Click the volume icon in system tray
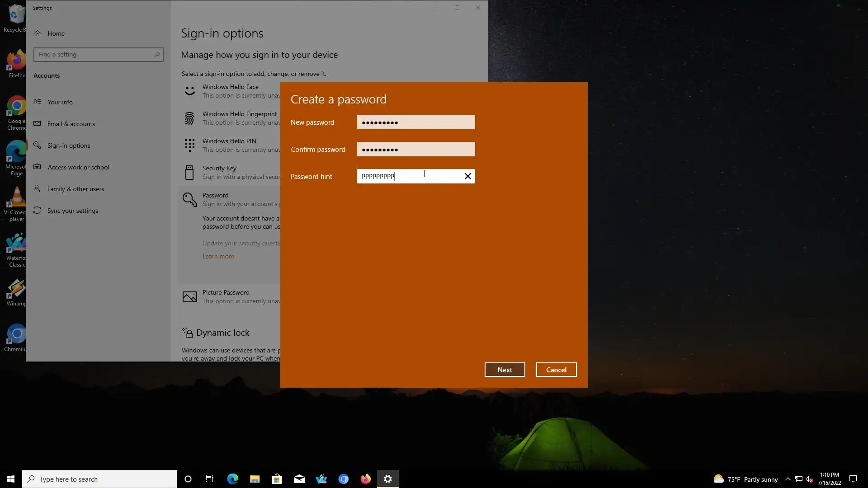The height and width of the screenshot is (488, 868). (809, 479)
